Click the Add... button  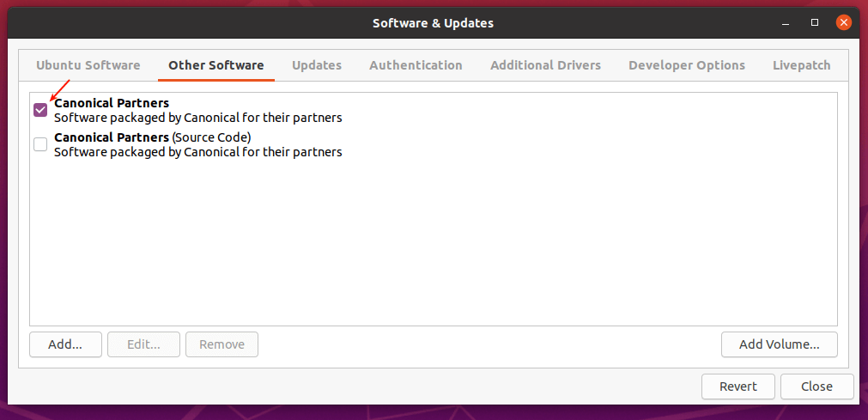pyautogui.click(x=65, y=344)
